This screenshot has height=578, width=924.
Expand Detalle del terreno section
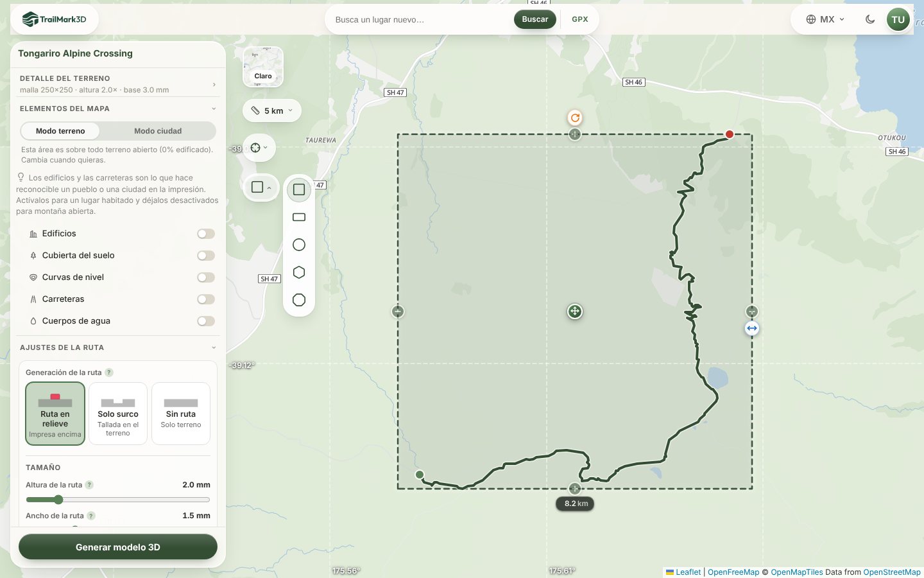(x=118, y=83)
